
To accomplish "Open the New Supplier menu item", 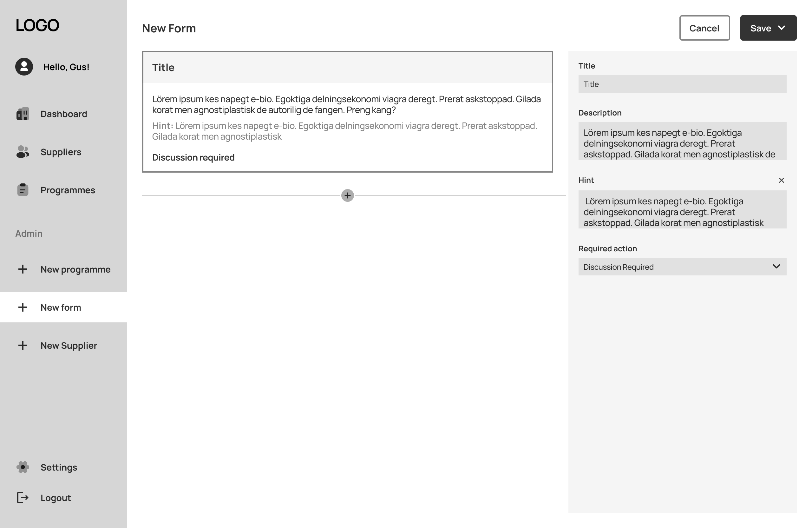I will click(69, 346).
